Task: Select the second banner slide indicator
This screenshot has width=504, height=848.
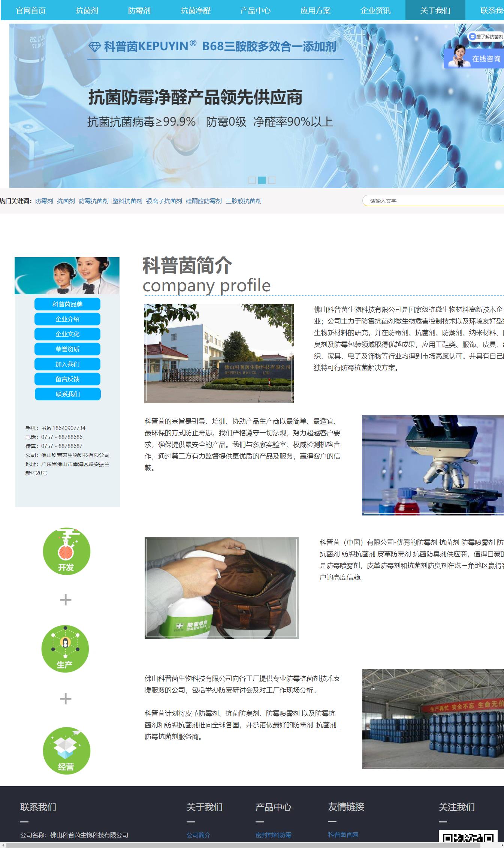Action: 262,180
